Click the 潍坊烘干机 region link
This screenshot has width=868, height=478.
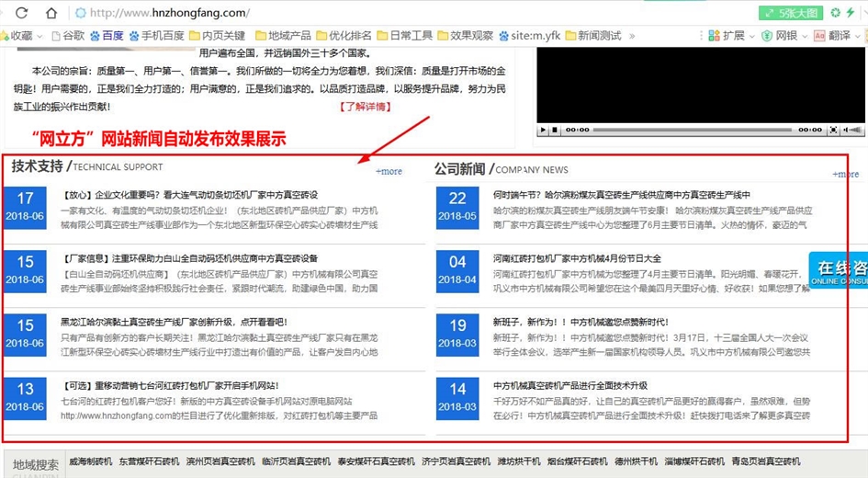point(519,461)
